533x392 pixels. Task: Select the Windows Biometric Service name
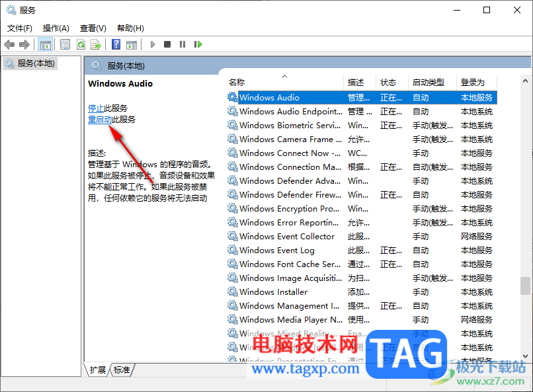[290, 125]
